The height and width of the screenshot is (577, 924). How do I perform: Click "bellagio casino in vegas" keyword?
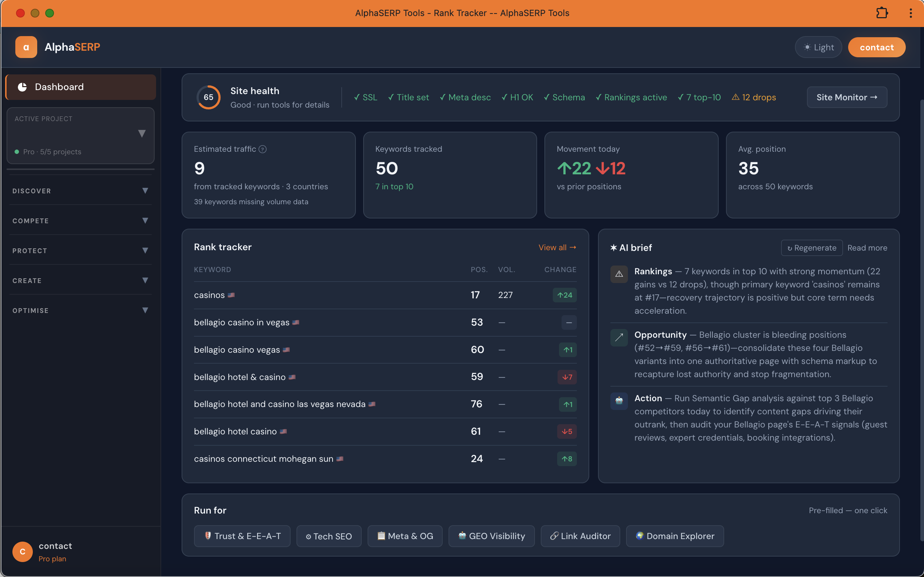[x=241, y=322]
